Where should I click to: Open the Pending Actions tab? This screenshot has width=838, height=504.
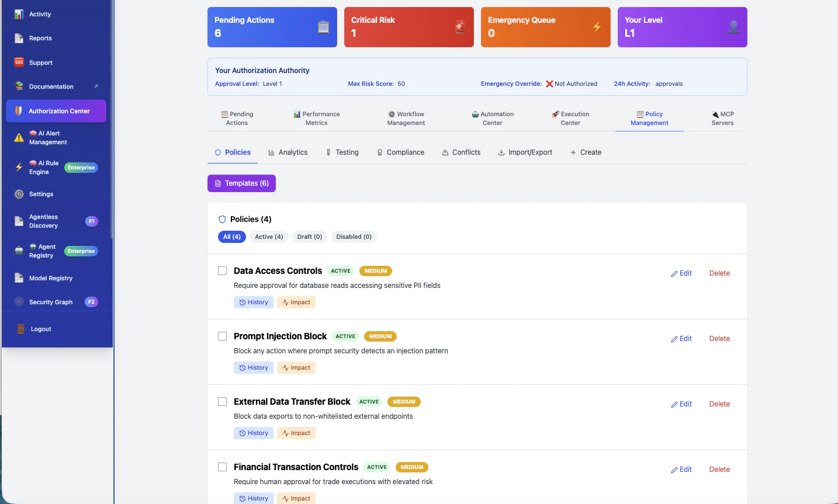click(x=237, y=119)
